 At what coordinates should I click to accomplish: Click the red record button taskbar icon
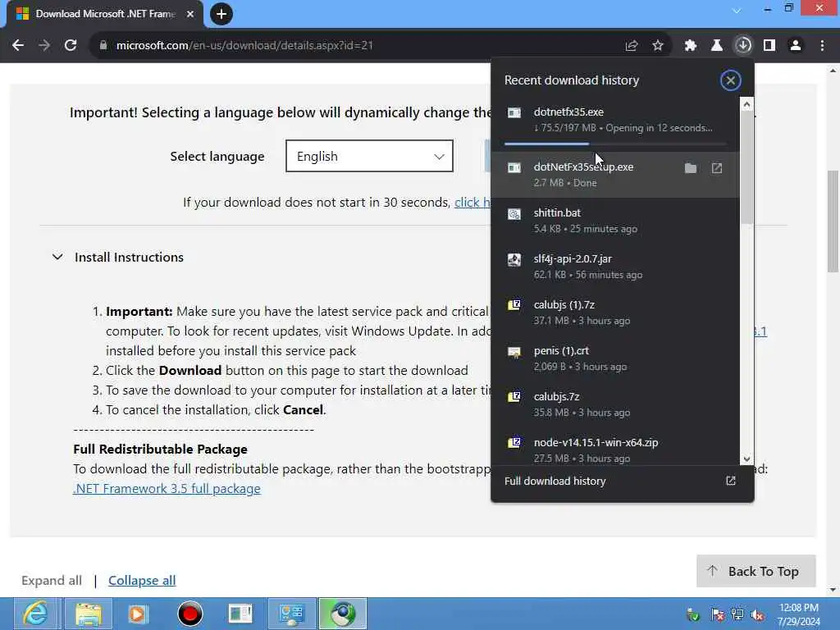189,614
